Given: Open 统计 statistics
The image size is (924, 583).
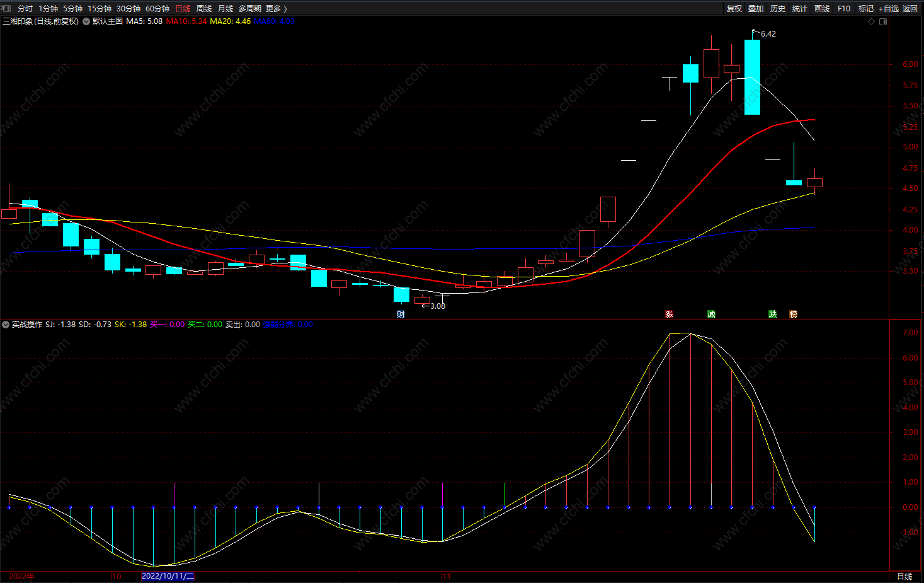Looking at the screenshot, I should pos(800,8).
